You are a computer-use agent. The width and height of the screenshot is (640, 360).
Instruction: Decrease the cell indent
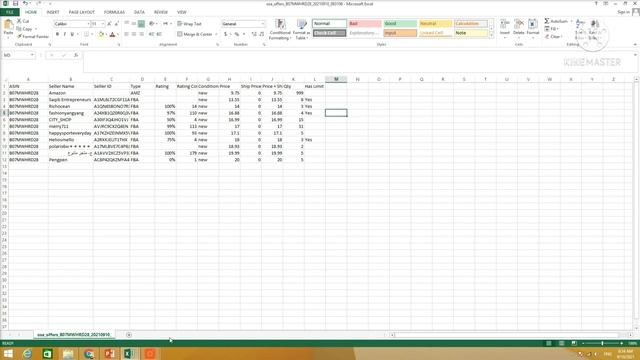point(152,34)
